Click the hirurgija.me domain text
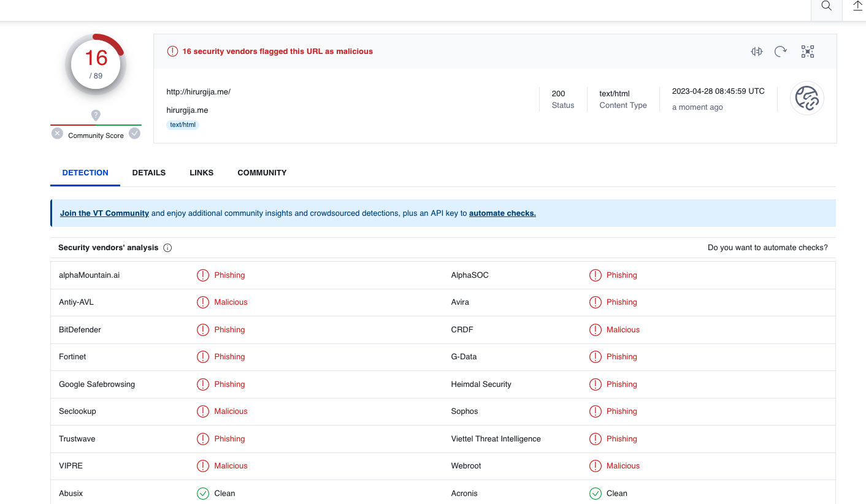866x504 pixels. [x=187, y=110]
